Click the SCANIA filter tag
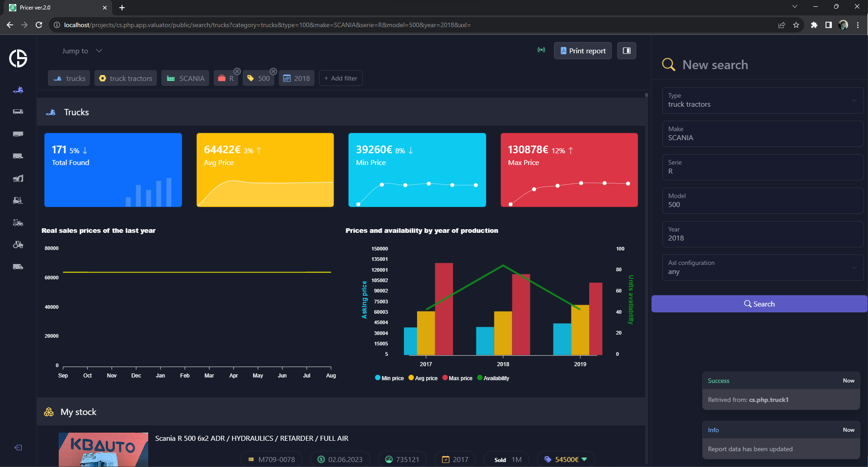Viewport: 868px width, 467px height. tap(185, 78)
